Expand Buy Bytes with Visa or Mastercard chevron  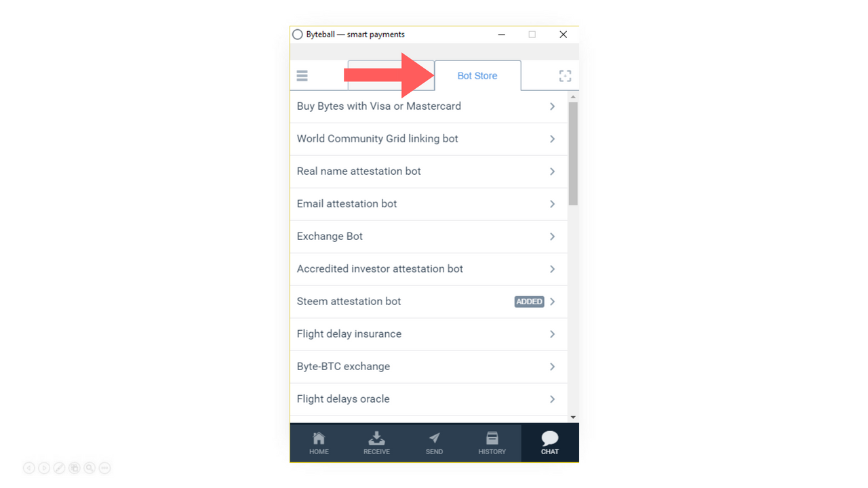[x=553, y=106]
